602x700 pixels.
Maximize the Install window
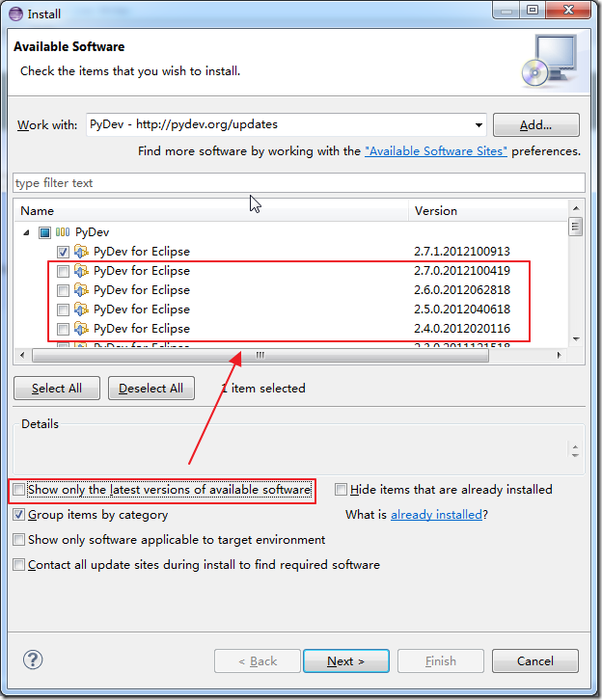[x=533, y=10]
